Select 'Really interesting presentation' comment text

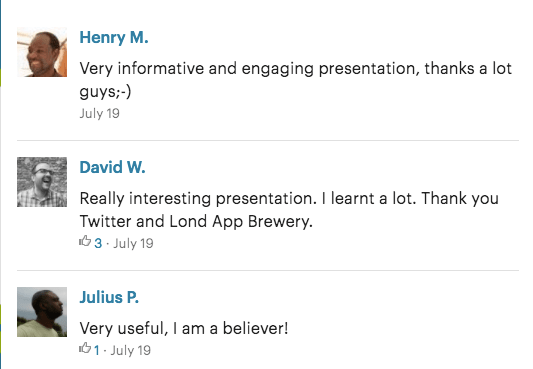pyautogui.click(x=198, y=198)
